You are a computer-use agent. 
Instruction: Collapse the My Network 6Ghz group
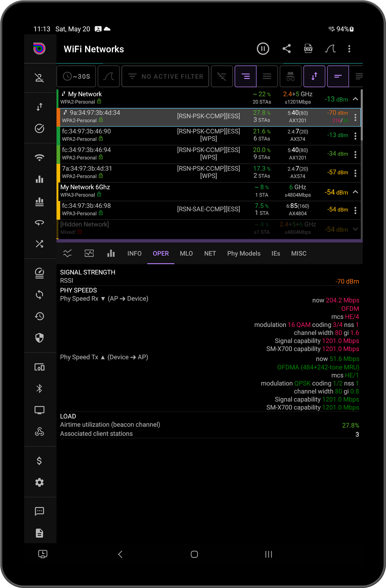point(355,192)
